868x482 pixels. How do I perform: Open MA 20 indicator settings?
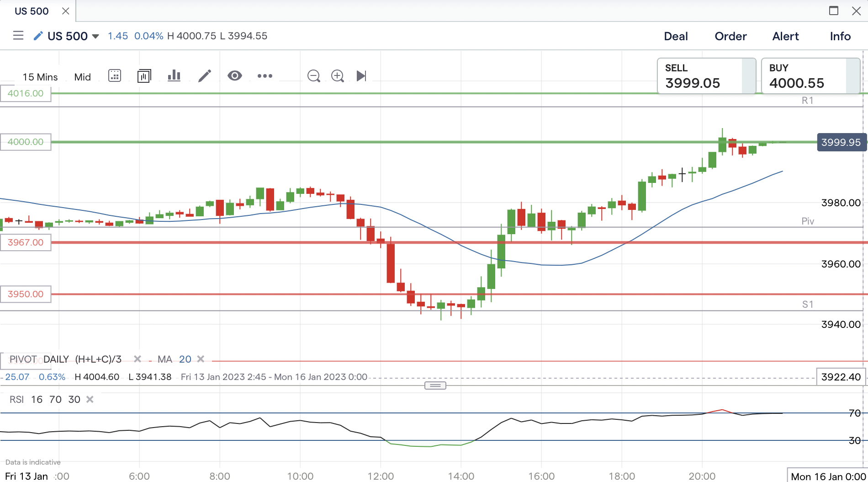click(x=174, y=359)
